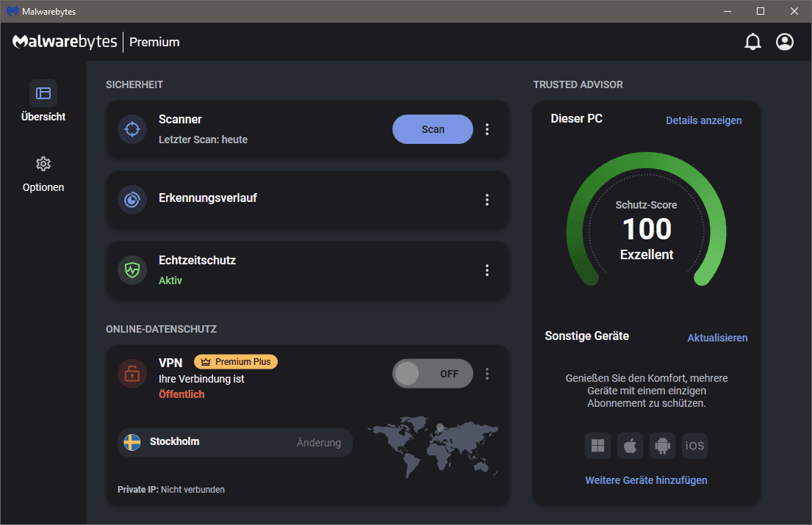Open Scanner three-dot menu
This screenshot has width=812, height=525.
486,129
